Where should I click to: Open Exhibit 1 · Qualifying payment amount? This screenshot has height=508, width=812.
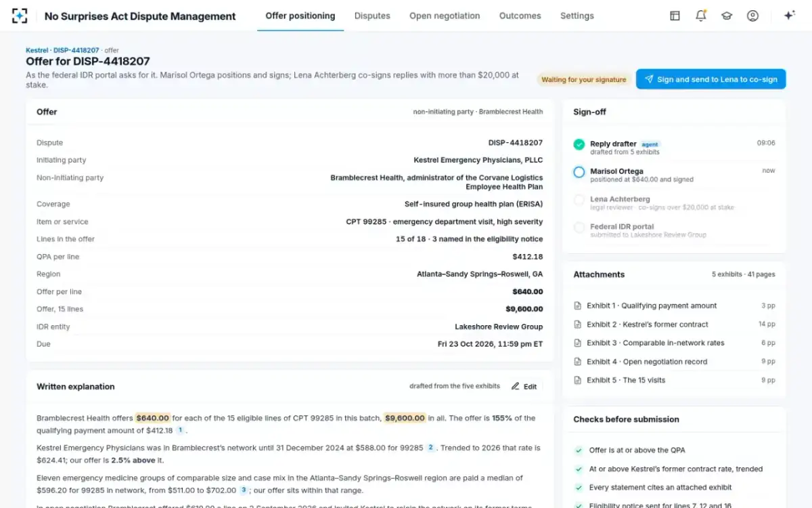click(652, 305)
